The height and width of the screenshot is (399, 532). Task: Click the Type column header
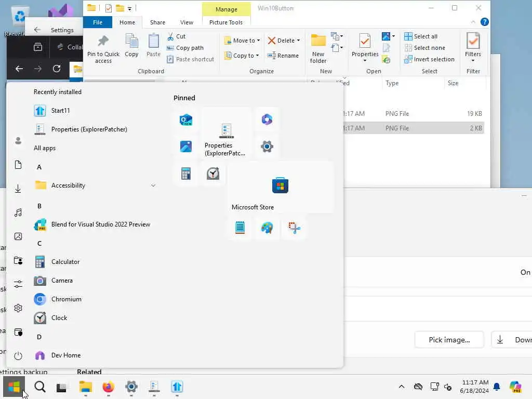click(x=392, y=83)
